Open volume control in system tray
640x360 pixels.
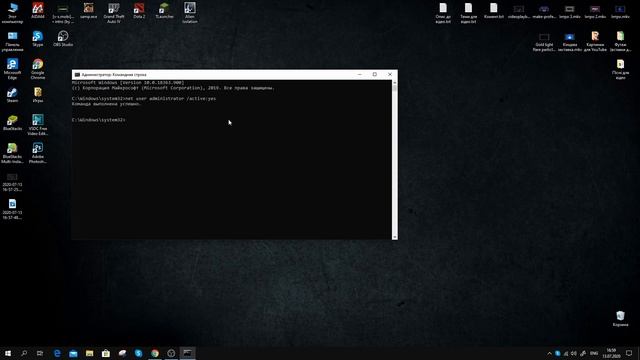[x=574, y=353]
